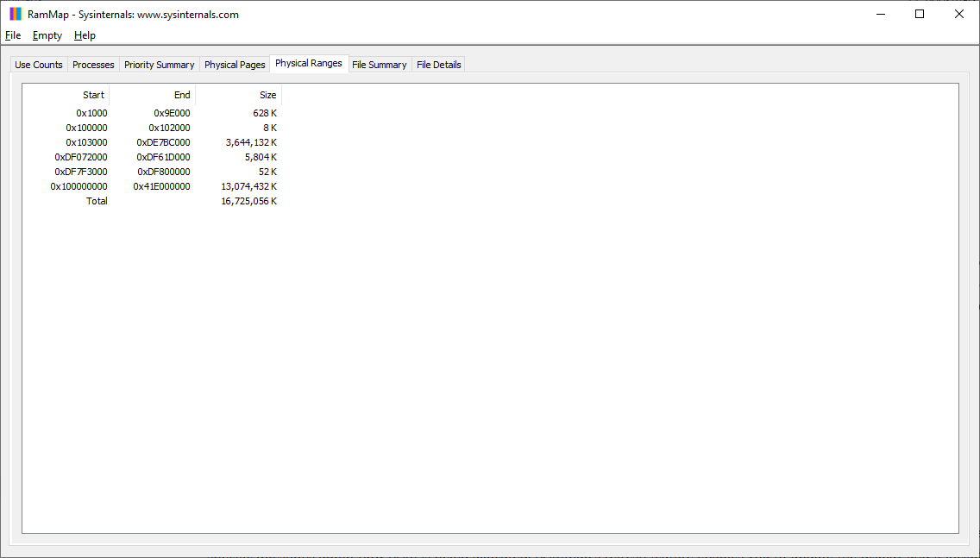980x558 pixels.
Task: Click end address 0x41E000000
Action: point(162,186)
